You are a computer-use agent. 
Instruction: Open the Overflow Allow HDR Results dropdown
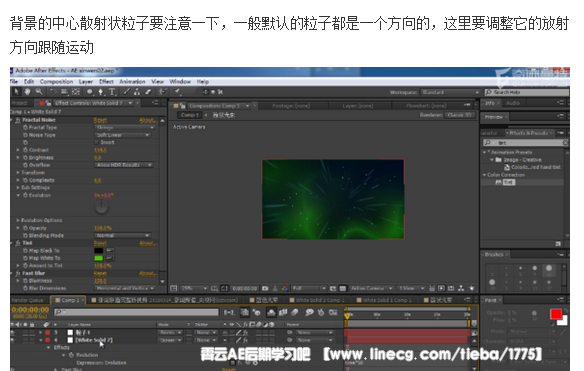click(124, 165)
